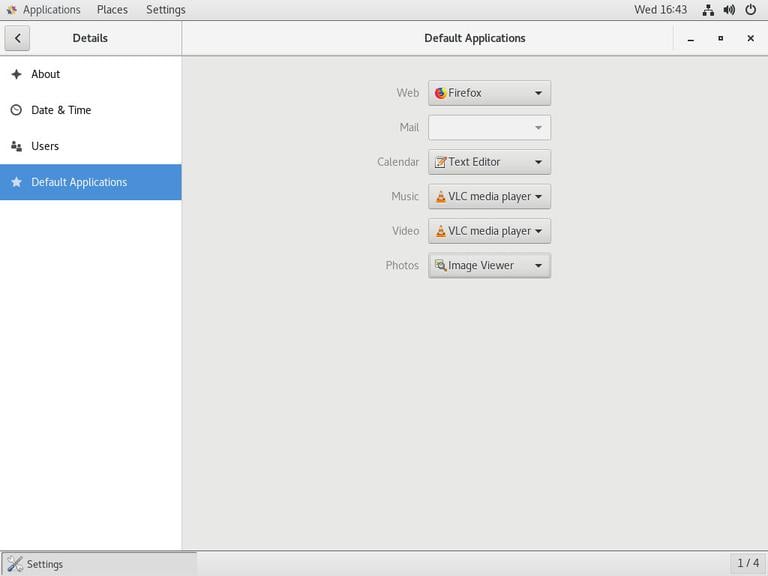This screenshot has width=768, height=576.
Task: Click the network status icon in top bar
Action: [x=708, y=10]
